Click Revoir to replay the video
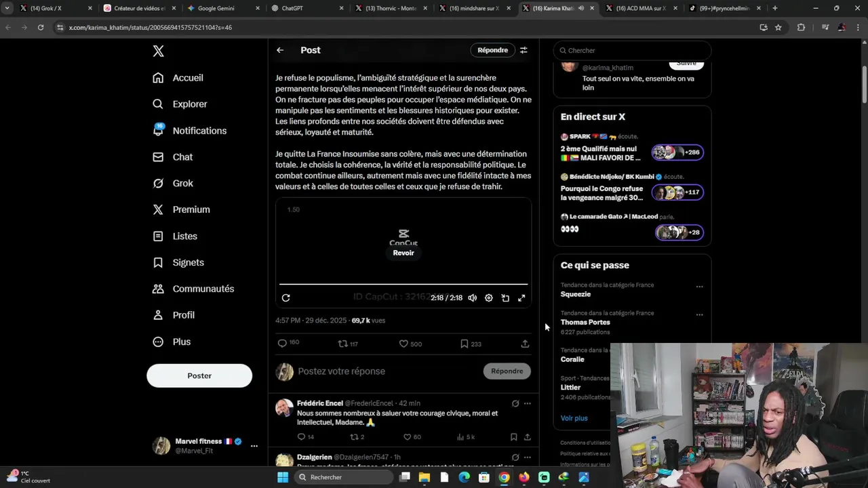Image resolution: width=868 pixels, height=488 pixels. [x=403, y=253]
